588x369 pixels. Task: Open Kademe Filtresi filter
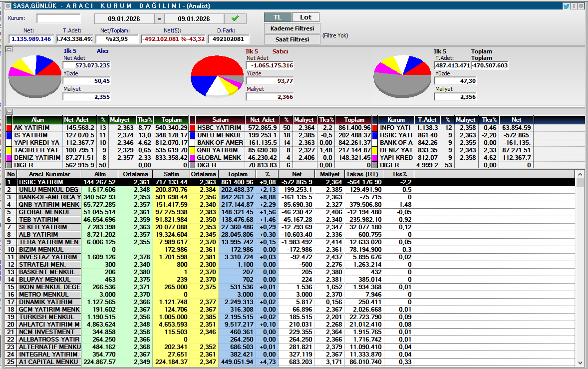click(292, 28)
